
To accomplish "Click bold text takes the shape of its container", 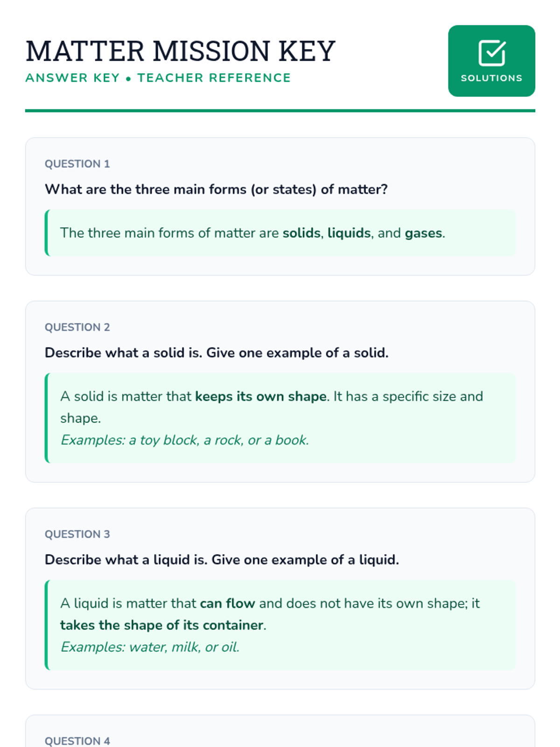I will 162,625.
